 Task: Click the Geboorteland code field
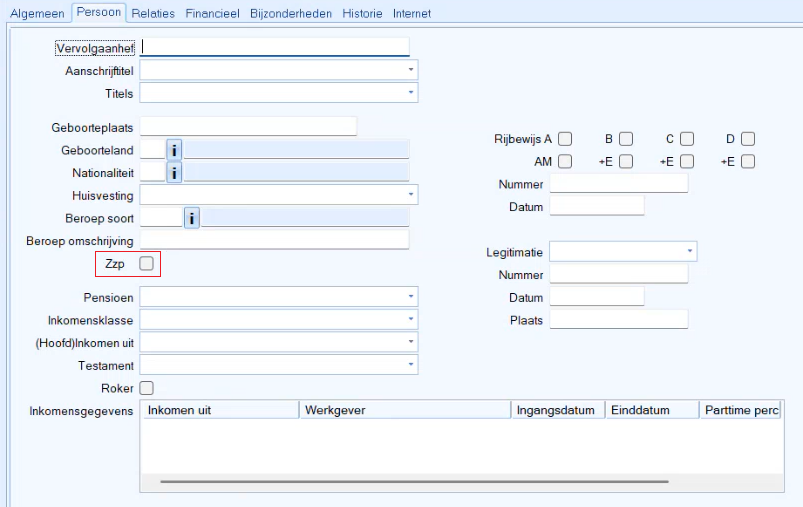tap(153, 150)
